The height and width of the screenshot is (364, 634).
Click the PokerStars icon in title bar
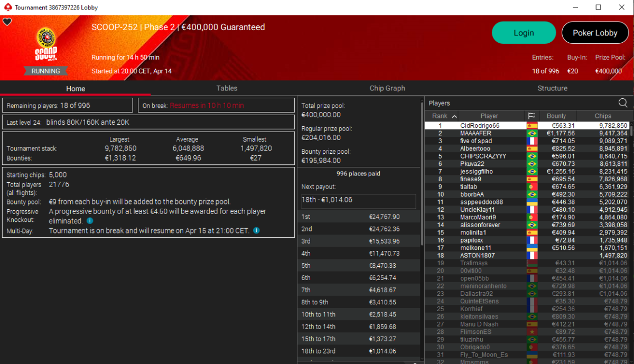[7, 7]
